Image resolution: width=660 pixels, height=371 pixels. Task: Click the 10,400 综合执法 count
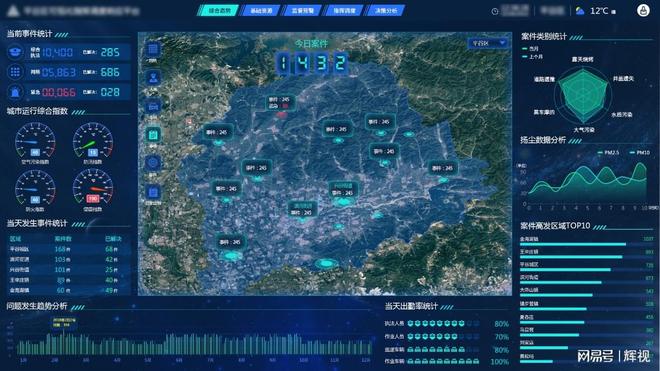tap(58, 53)
